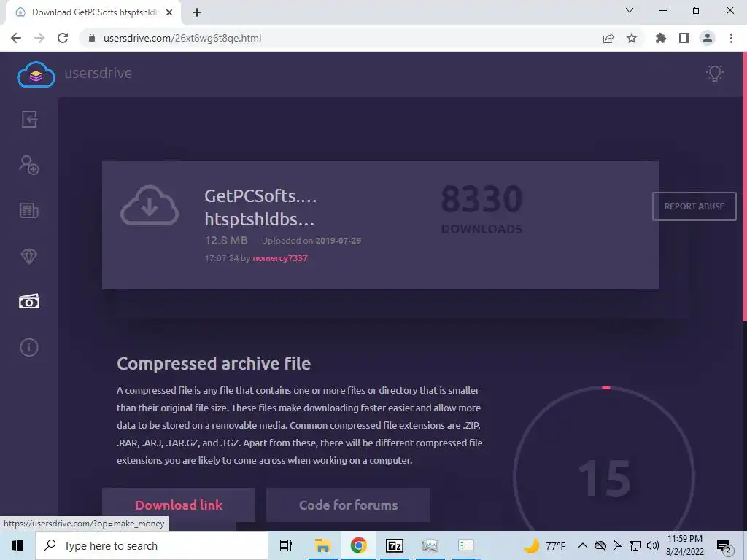Open the sign-up user-plus sidebar icon

pos(29,165)
